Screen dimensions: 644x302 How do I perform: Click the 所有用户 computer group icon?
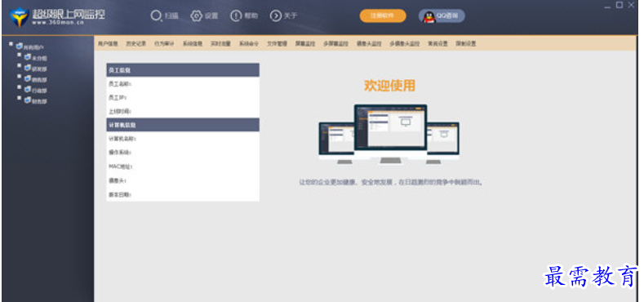pos(20,46)
